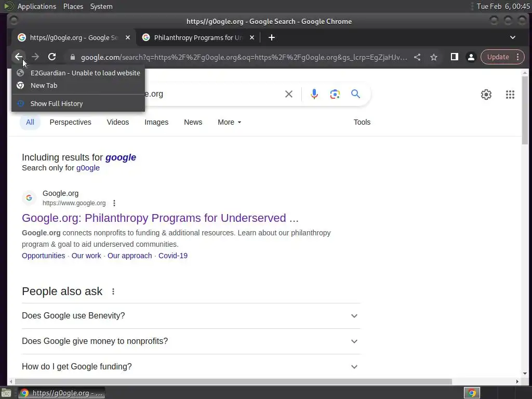Viewport: 532px width, 399px height.
Task: Expand the More filters dropdown
Action: pos(229,122)
